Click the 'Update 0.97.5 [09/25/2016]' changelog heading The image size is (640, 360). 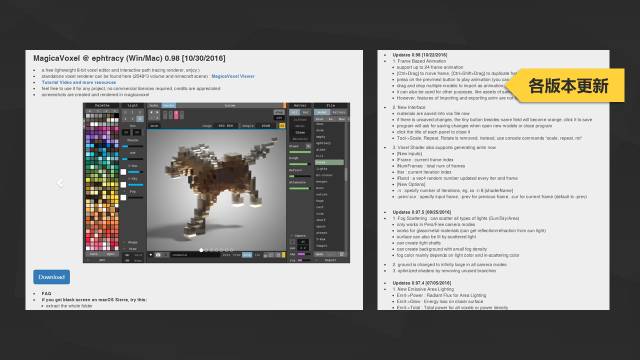click(422, 212)
